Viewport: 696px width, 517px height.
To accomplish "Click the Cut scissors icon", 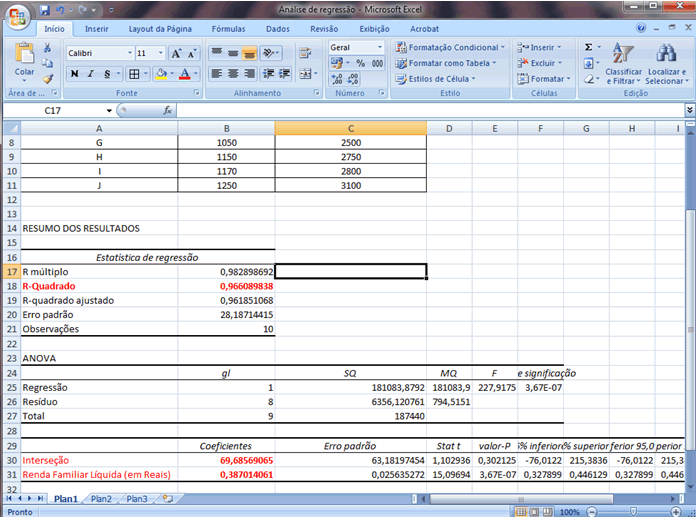I will (48, 49).
